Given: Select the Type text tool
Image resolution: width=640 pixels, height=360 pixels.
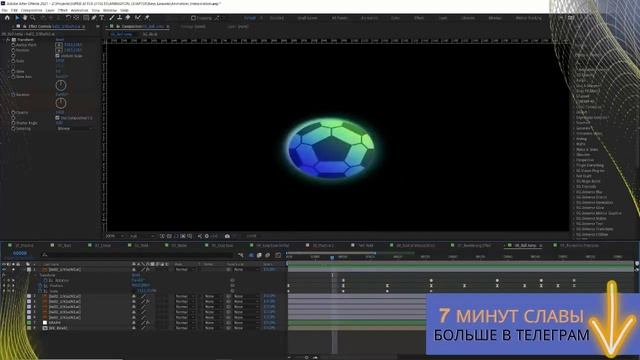Looking at the screenshot, I should (x=102, y=18).
